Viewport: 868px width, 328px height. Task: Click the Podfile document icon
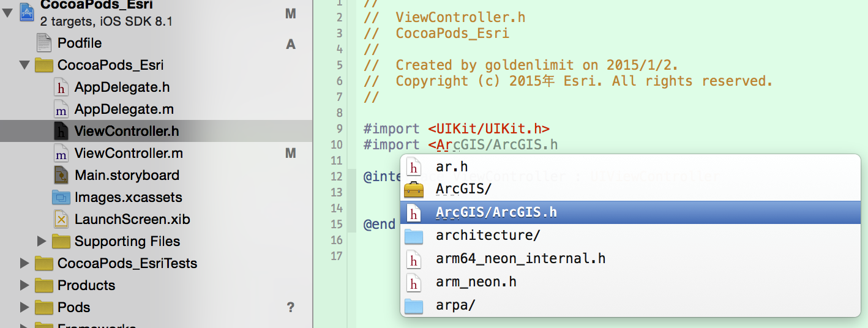(44, 43)
